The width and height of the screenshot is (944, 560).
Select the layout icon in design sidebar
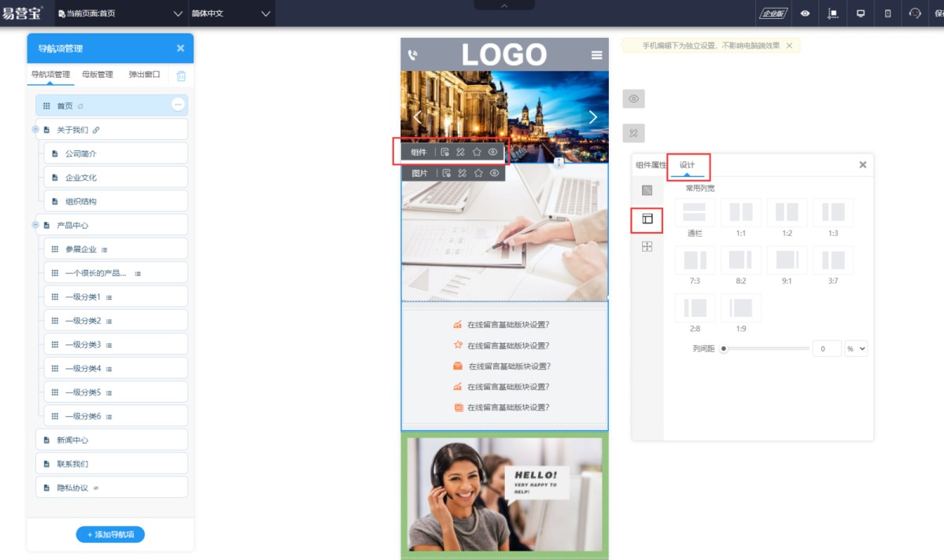[647, 219]
